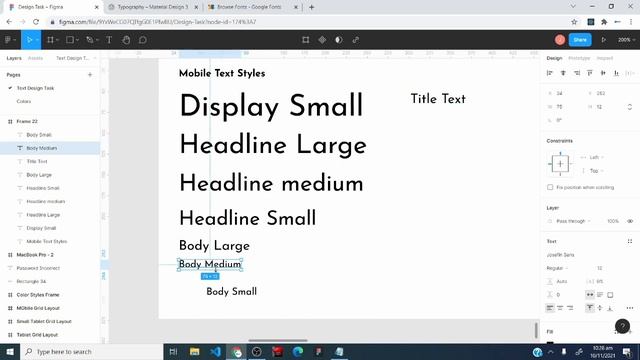
Task: Click the layer opacity 100% field
Action: pos(613,221)
